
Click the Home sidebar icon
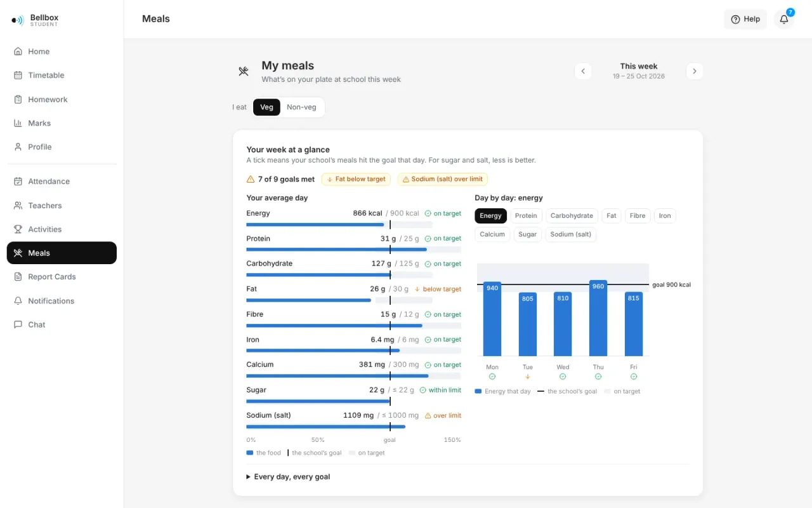click(x=18, y=51)
